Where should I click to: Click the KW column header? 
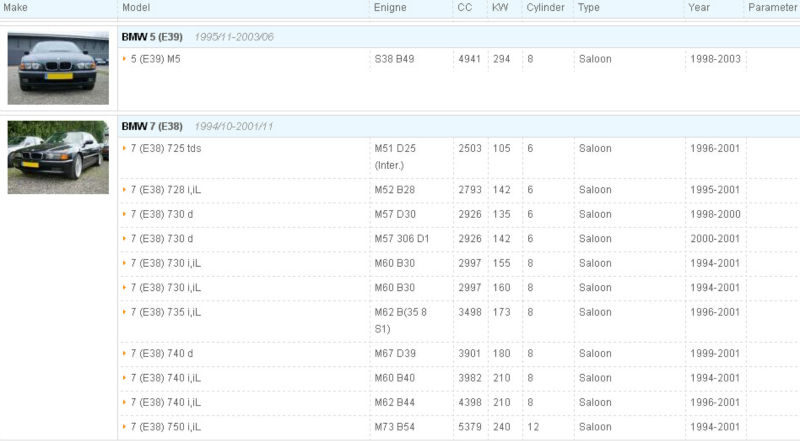[500, 8]
